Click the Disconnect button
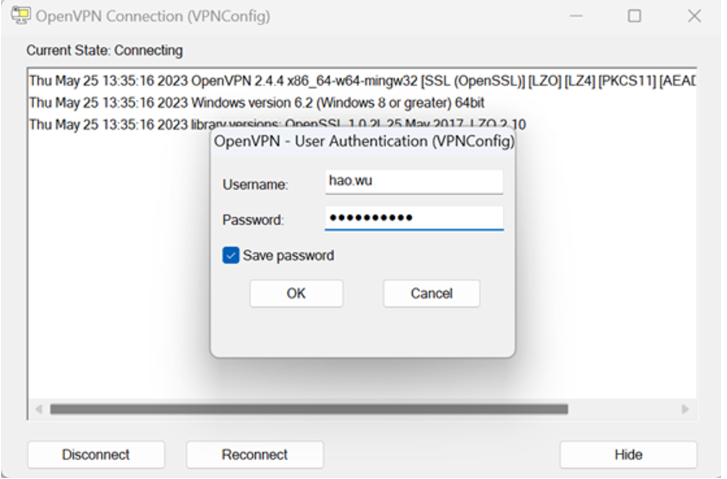 (x=96, y=454)
